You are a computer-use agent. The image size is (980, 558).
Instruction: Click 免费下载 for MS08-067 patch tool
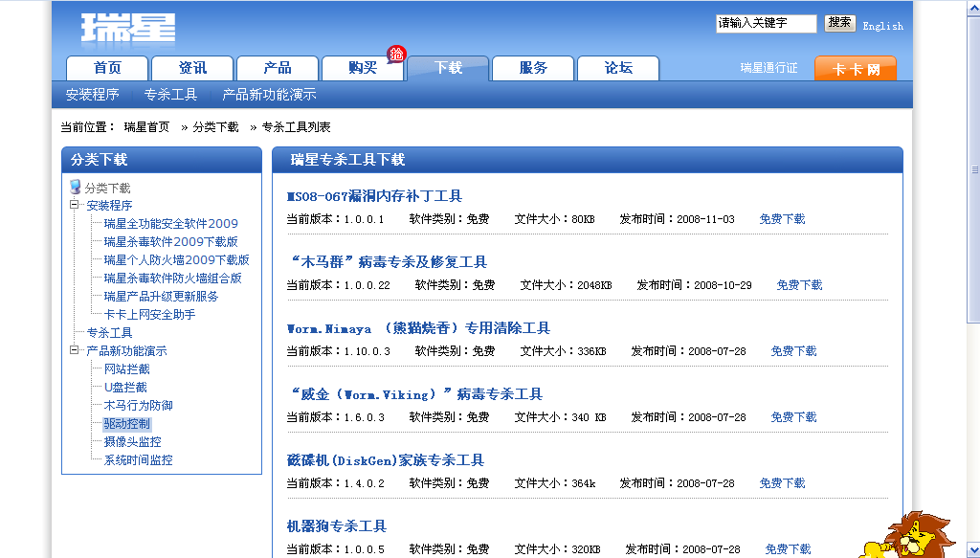[782, 219]
